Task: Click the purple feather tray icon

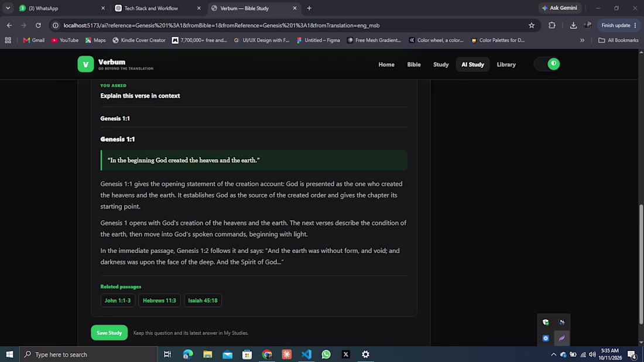Action: pyautogui.click(x=561, y=338)
